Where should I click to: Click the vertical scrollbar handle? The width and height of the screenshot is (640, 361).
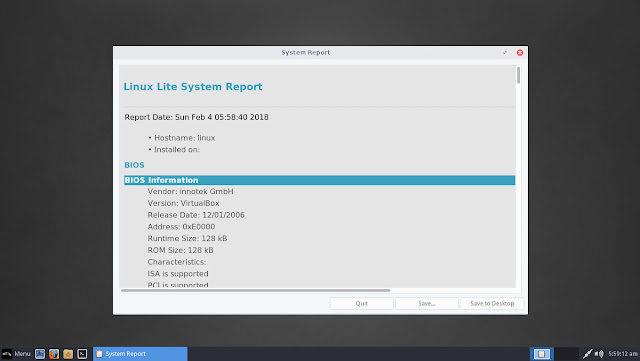point(518,76)
